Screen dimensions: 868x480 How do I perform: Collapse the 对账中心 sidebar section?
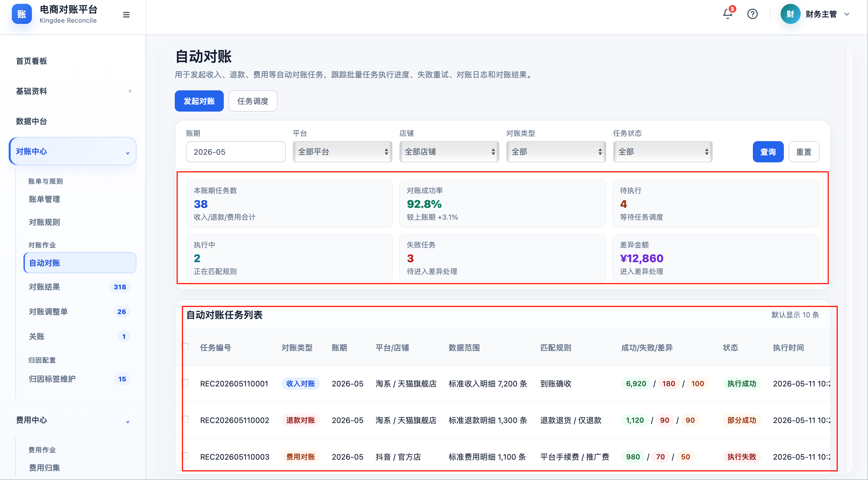click(x=72, y=151)
